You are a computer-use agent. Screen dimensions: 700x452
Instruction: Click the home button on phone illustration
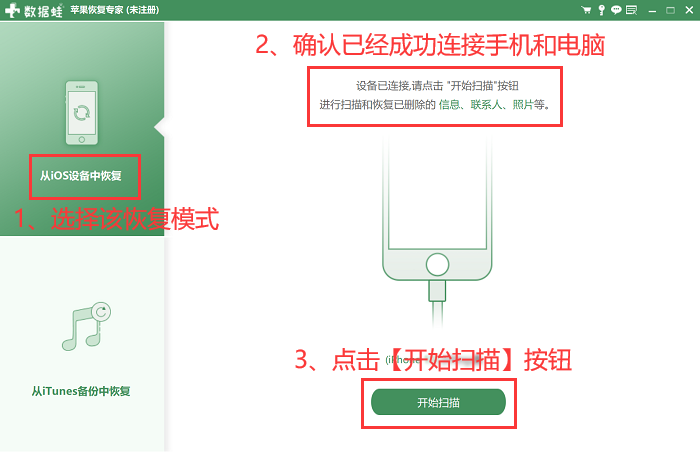point(437,264)
